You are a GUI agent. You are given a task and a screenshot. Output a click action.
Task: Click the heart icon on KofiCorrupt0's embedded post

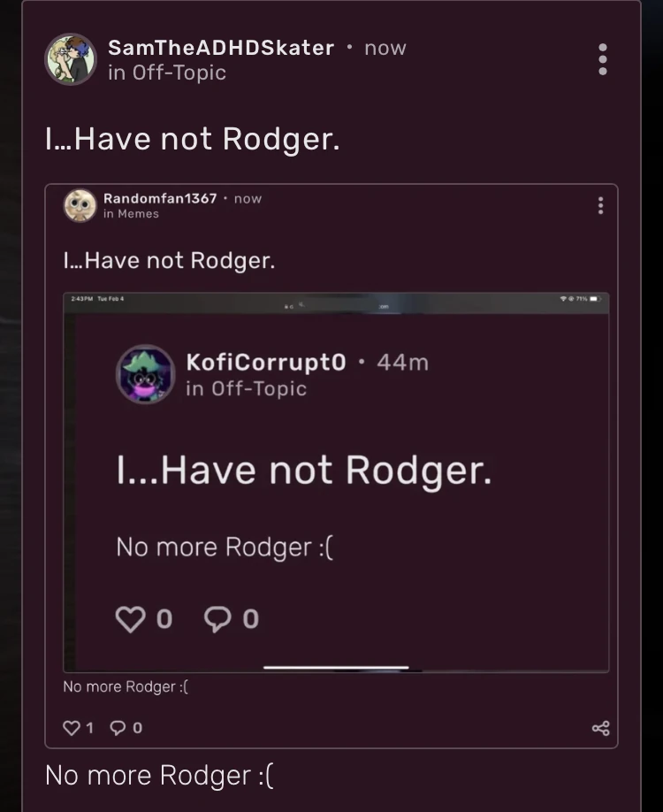pyautogui.click(x=129, y=618)
